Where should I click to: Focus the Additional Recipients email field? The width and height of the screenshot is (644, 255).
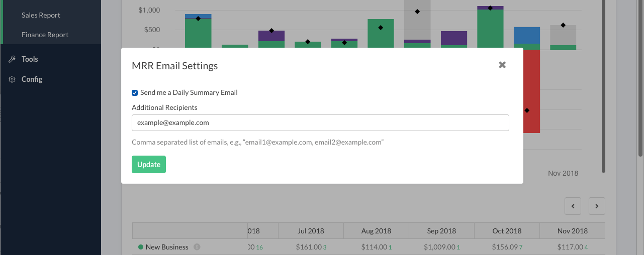click(x=320, y=123)
